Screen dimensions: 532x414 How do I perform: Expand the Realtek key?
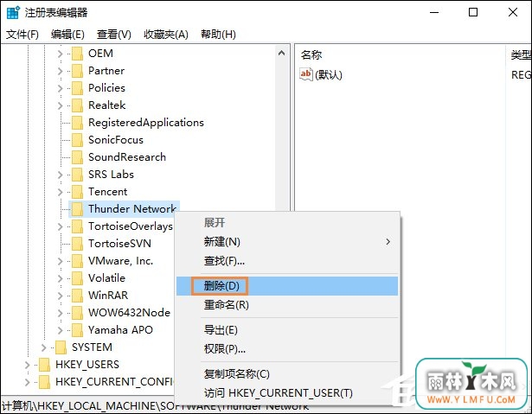tap(60, 105)
